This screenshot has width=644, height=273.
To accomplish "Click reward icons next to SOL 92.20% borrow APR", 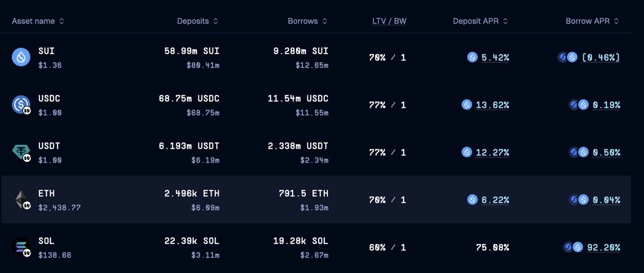I will click(573, 247).
